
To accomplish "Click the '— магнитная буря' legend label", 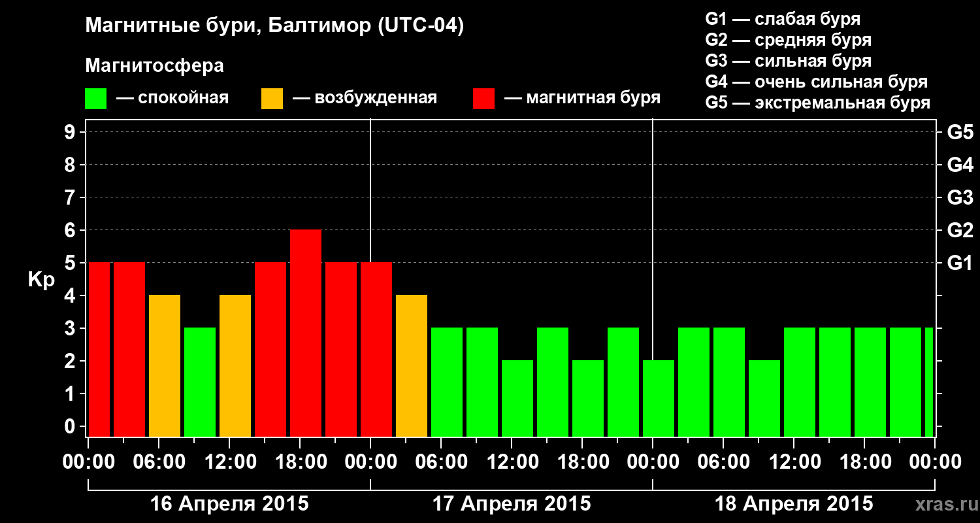I will coord(582,98).
